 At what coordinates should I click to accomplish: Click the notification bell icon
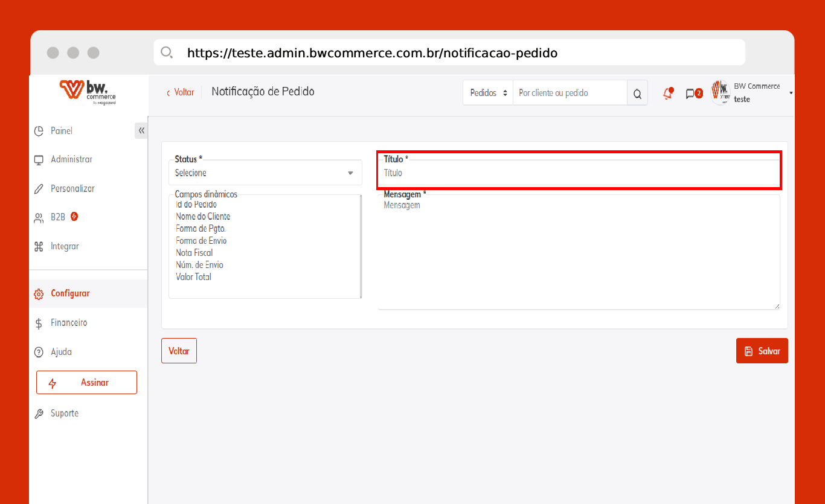tap(667, 93)
